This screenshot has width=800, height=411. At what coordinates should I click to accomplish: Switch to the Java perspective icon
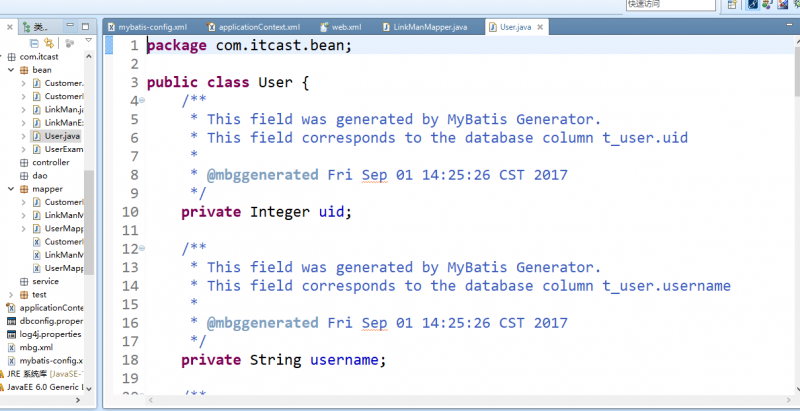[768, 5]
